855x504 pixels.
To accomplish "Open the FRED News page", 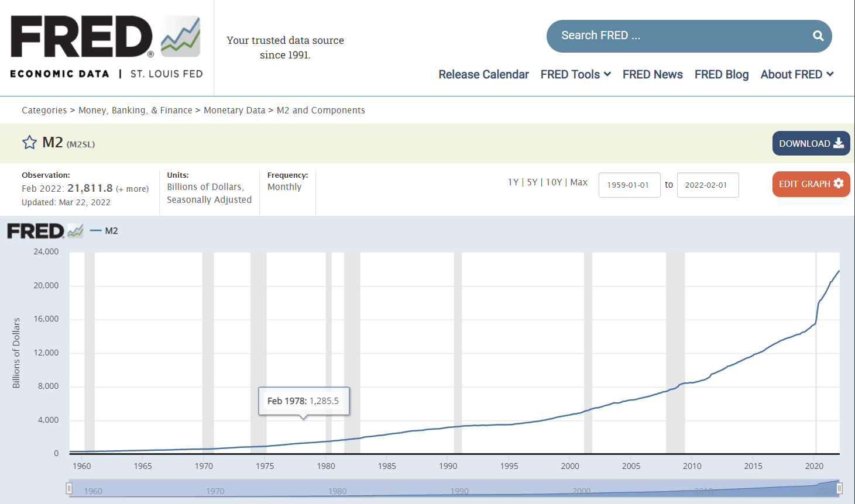I will 653,74.
